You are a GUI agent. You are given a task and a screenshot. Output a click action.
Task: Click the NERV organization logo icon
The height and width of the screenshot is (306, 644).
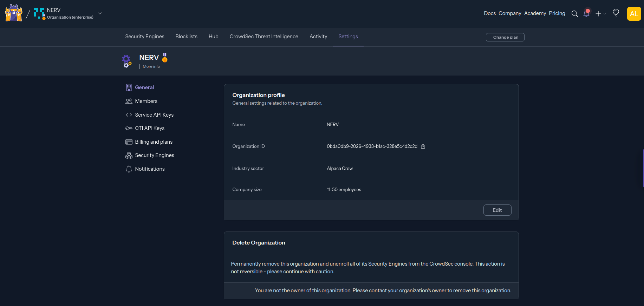[x=39, y=13]
